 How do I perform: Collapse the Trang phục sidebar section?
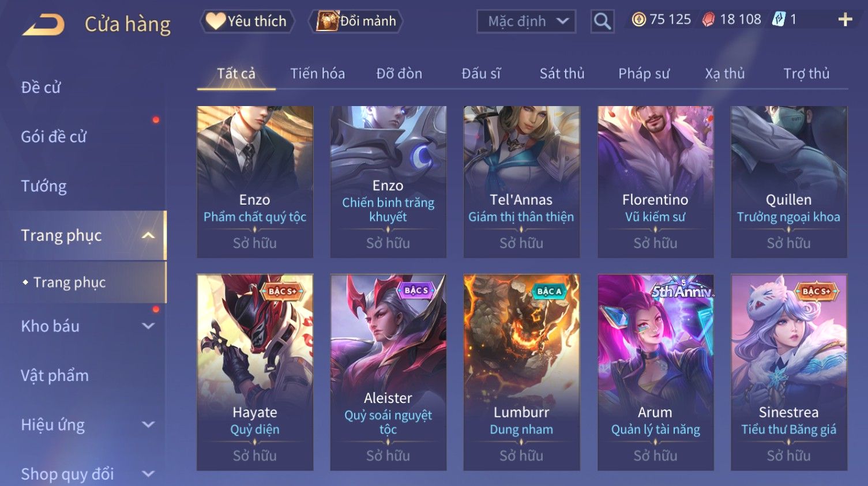click(148, 235)
